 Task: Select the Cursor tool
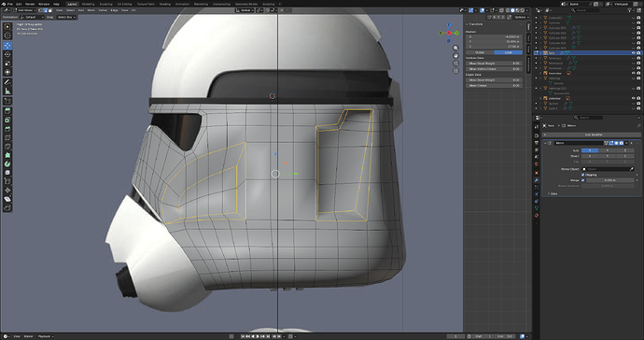(x=7, y=35)
